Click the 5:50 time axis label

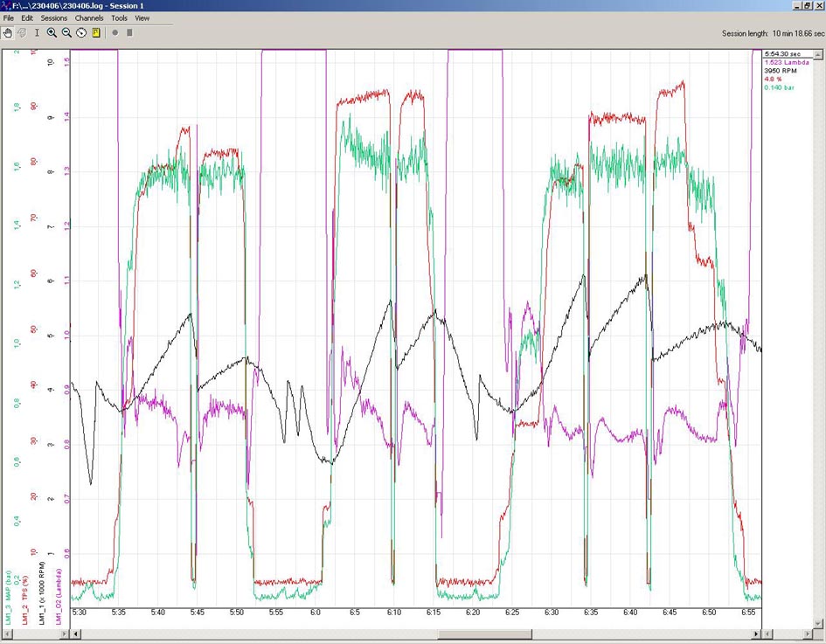(x=237, y=613)
